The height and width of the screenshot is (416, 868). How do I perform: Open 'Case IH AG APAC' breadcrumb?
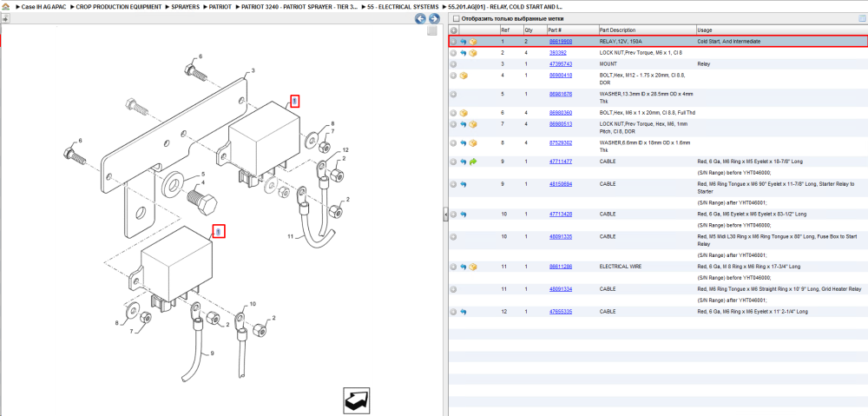click(x=42, y=7)
